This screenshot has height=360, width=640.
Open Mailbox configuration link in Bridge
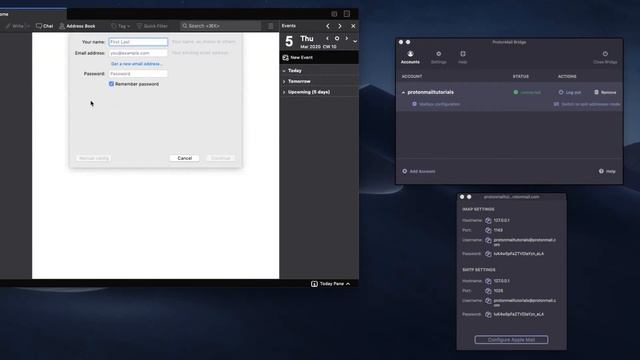click(x=436, y=104)
